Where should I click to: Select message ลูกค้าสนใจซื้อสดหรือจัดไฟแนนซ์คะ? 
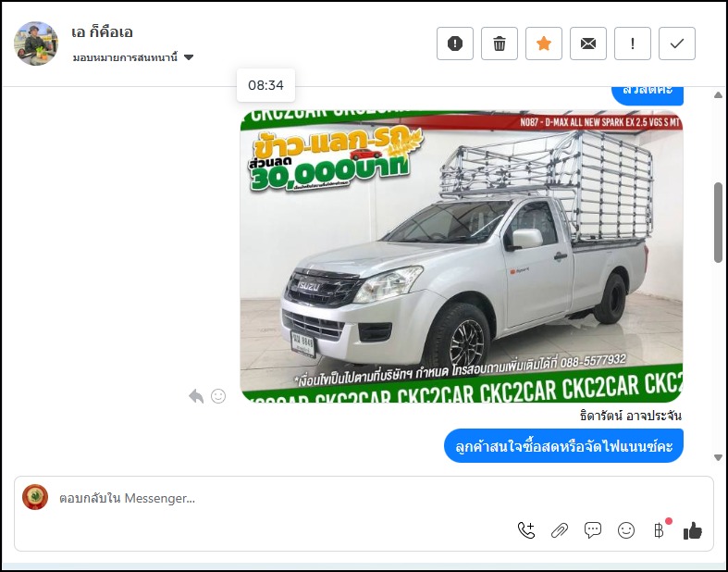563,446
